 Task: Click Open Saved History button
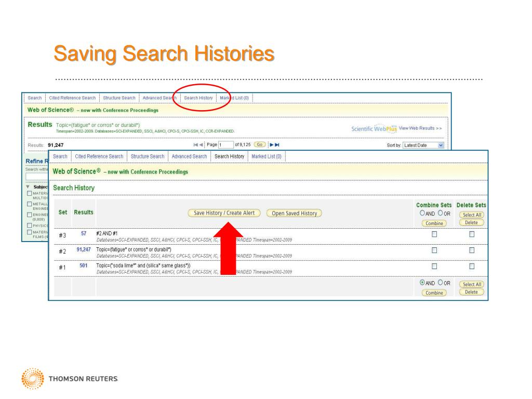coord(294,214)
